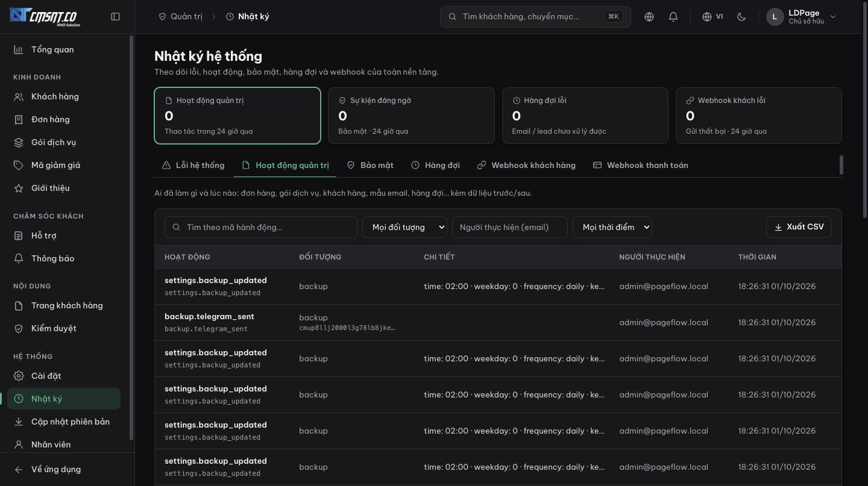Open notifications bell in top bar
The height and width of the screenshot is (486, 868).
pos(673,17)
